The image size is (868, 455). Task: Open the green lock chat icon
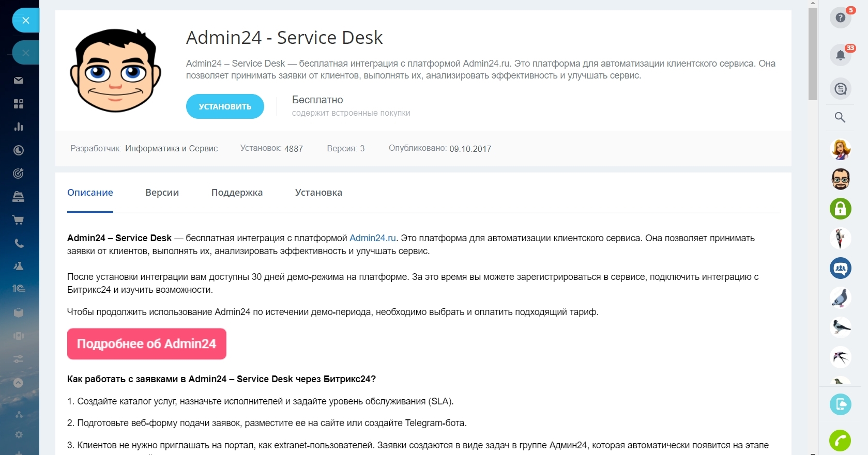pyautogui.click(x=841, y=209)
